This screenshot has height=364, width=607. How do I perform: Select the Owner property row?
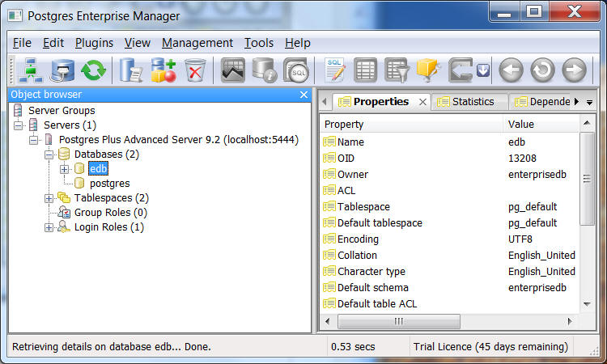pyautogui.click(x=449, y=175)
